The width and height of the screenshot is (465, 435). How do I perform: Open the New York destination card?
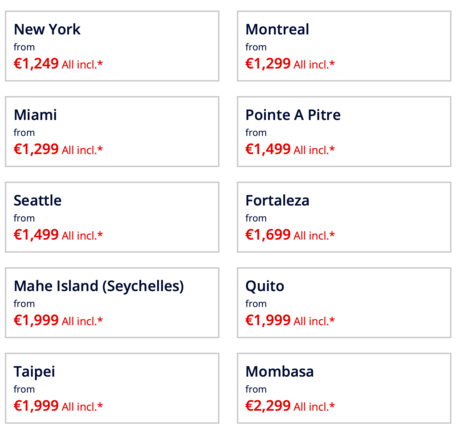pyautogui.click(x=112, y=46)
